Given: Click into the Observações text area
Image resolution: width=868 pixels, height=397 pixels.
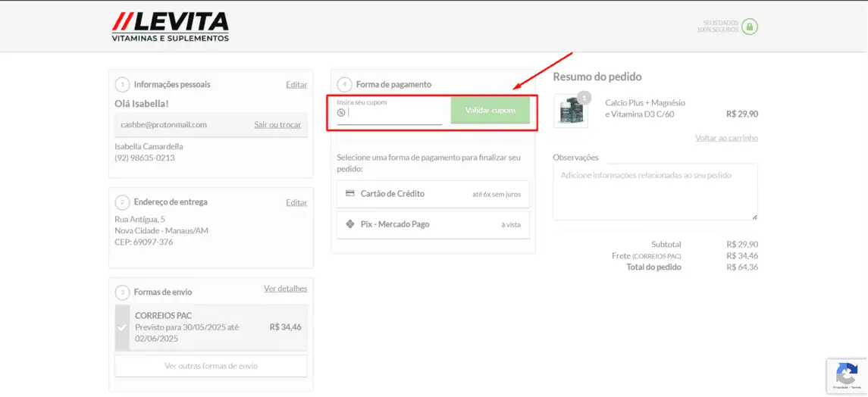Looking at the screenshot, I should [655, 192].
